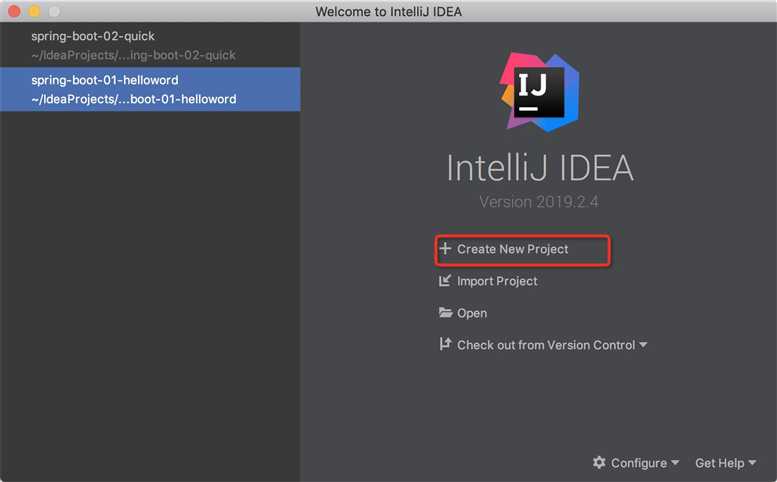The width and height of the screenshot is (777, 482).
Task: Minimize the window with the yellow button
Action: tap(34, 11)
